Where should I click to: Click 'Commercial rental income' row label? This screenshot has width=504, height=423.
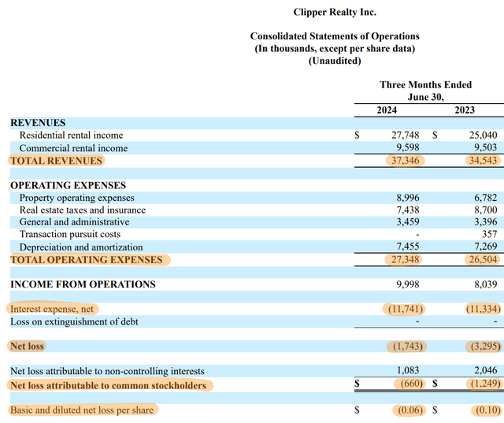tap(73, 148)
